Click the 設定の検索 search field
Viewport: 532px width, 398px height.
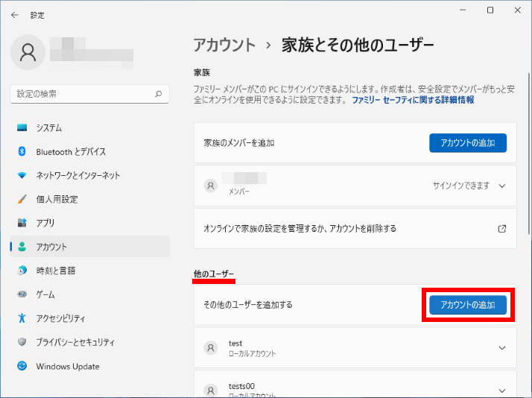pos(90,94)
